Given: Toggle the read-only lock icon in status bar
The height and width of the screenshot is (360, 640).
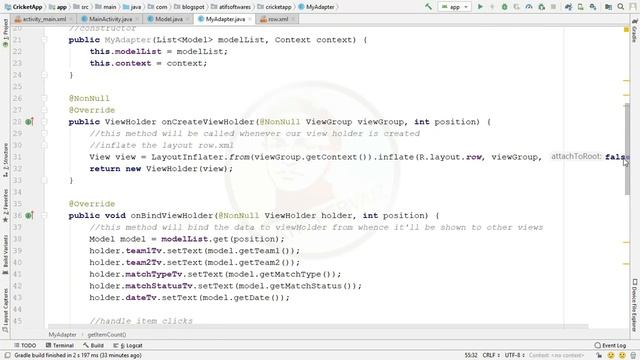Looking at the screenshot, I should 599,356.
